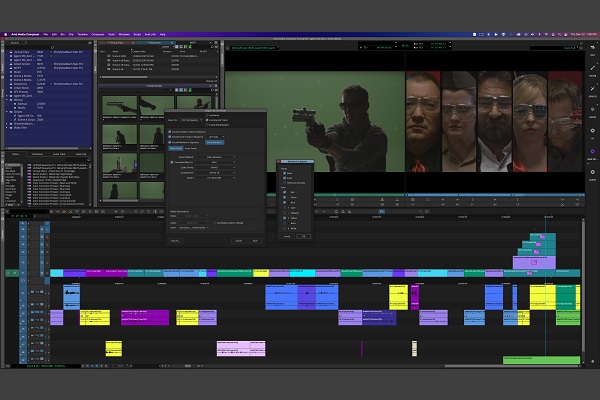Collapse the Scripts folder in project tree
600x400 pixels.
tap(7, 112)
